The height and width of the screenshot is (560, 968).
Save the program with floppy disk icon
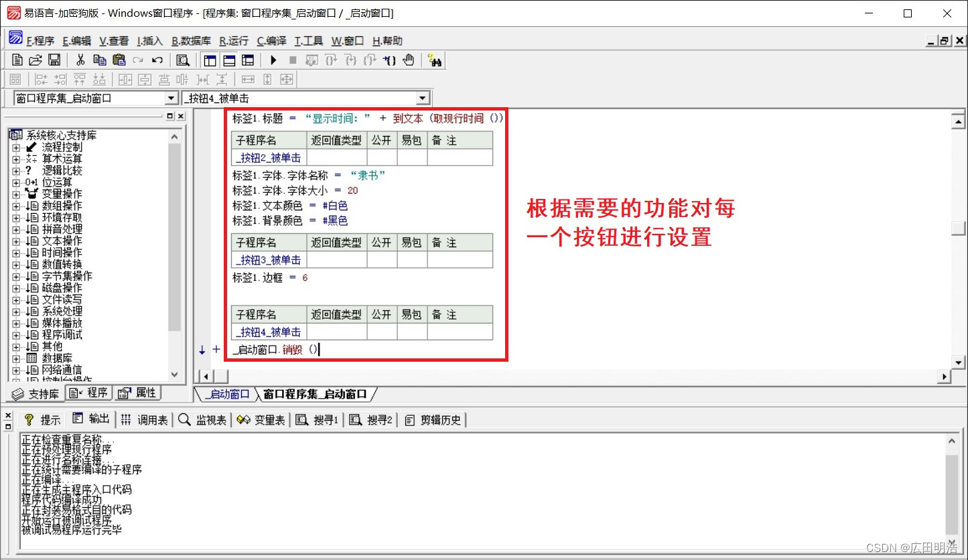click(x=54, y=60)
